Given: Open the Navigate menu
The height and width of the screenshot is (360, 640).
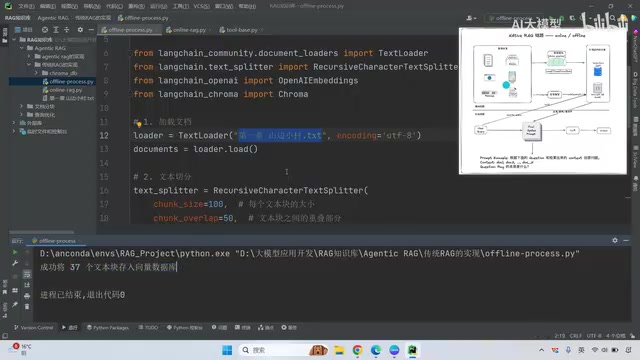Looking at the screenshot, I should coord(92,6).
